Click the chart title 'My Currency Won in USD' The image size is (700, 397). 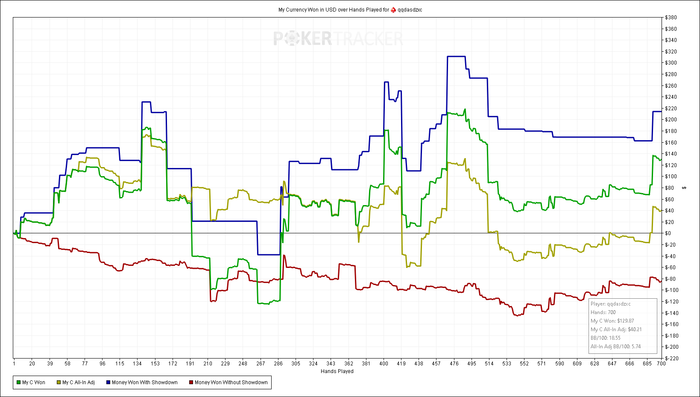click(308, 9)
